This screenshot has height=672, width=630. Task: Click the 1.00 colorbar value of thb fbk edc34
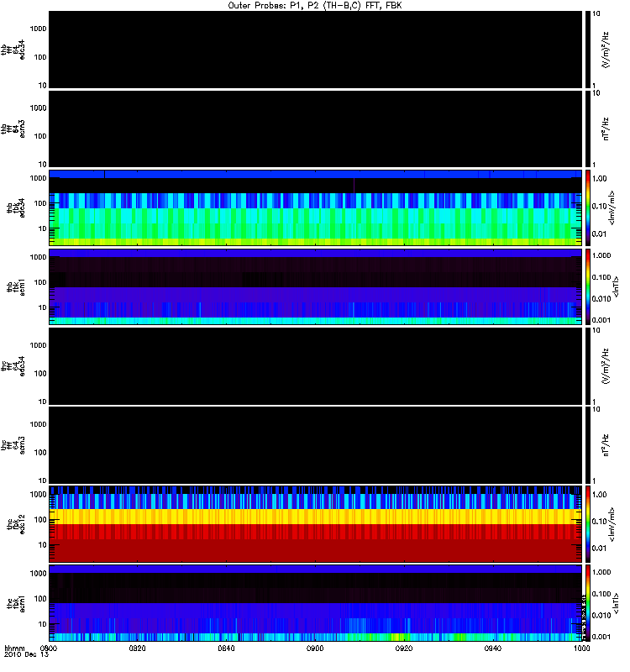[x=599, y=179]
